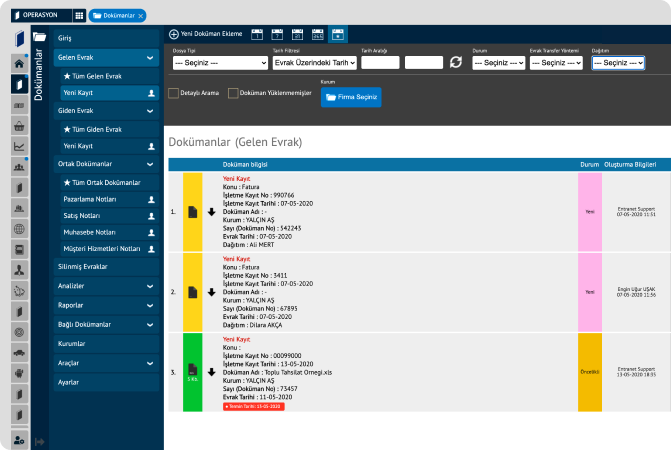Filter by the monthly calendar icon (31)

click(297, 34)
